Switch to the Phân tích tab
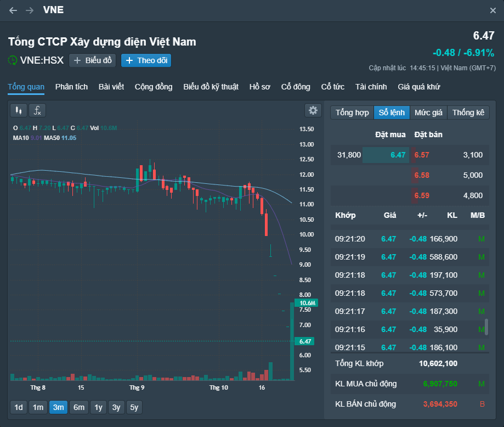 [x=71, y=87]
